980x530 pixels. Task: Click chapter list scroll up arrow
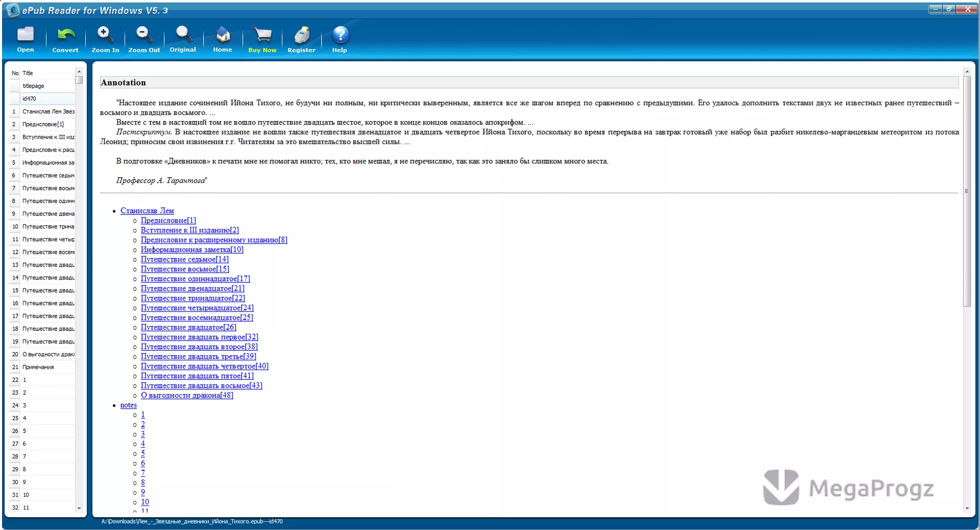click(79, 71)
